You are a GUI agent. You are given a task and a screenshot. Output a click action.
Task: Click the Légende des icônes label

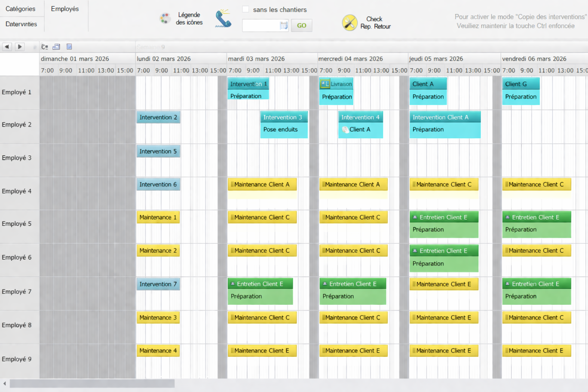pyautogui.click(x=189, y=19)
